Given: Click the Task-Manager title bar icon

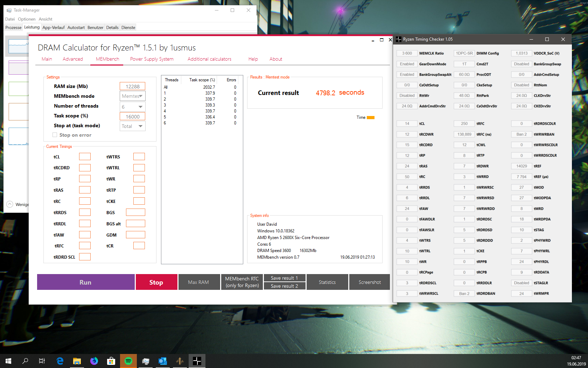Looking at the screenshot, I should (9, 10).
